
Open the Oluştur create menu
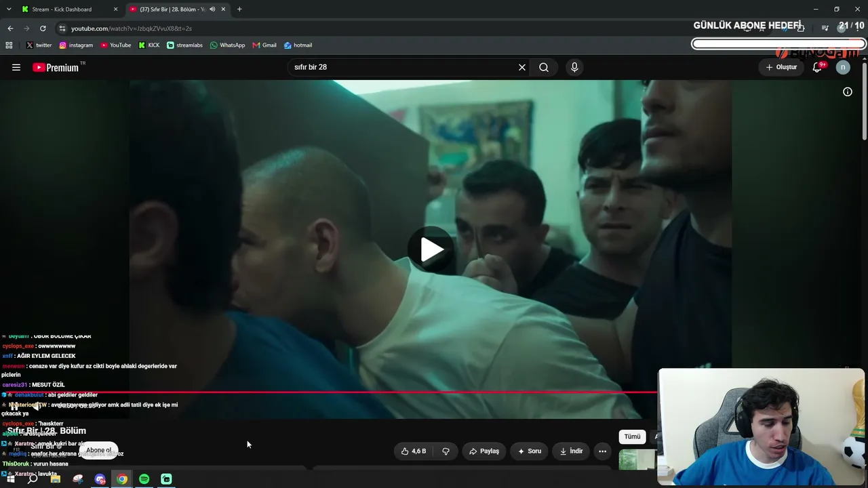pyautogui.click(x=781, y=67)
